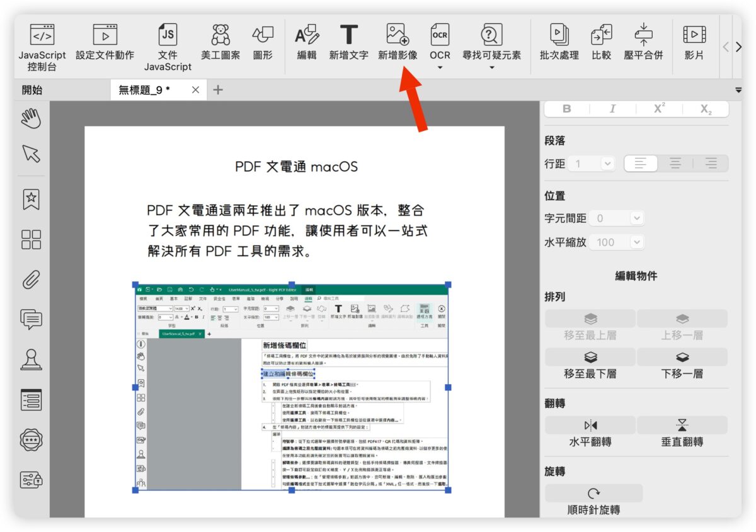The height and width of the screenshot is (532, 756).
Task: Select the 圖形 shapes tool
Action: click(x=263, y=42)
